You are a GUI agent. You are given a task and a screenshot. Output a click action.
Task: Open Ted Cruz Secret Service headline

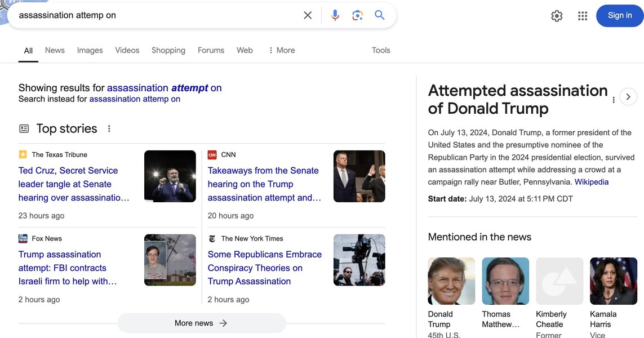pos(74,184)
